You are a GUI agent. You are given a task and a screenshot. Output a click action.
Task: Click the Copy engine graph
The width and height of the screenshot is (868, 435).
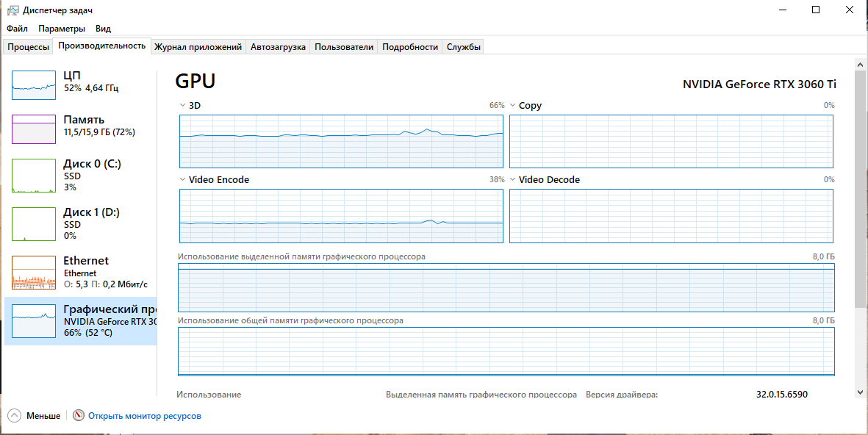671,141
